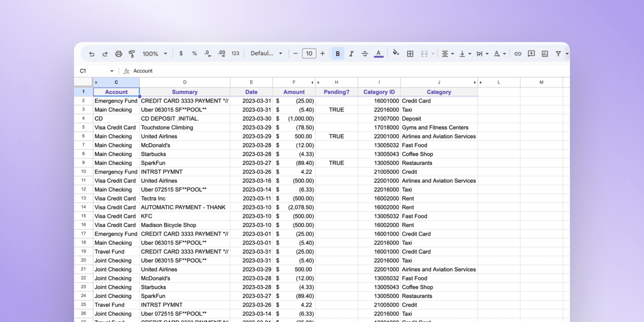Increase font size with plus button
Screen dimensions: 644x322
pos(322,53)
